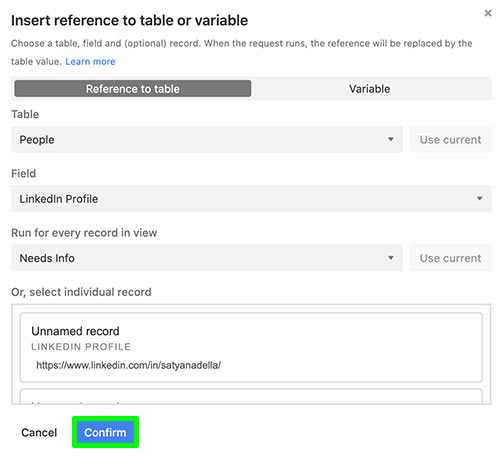The height and width of the screenshot is (458, 500).
Task: Close the dialog with the X icon
Action: (x=488, y=13)
